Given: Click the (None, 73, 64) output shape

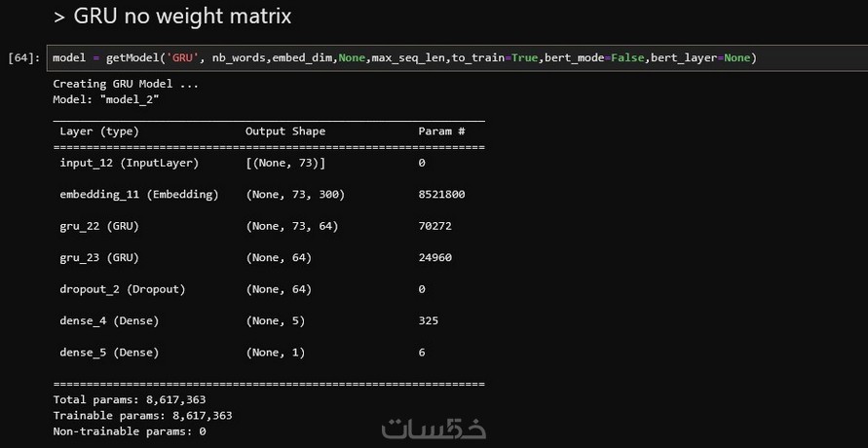Looking at the screenshot, I should pyautogui.click(x=291, y=226).
